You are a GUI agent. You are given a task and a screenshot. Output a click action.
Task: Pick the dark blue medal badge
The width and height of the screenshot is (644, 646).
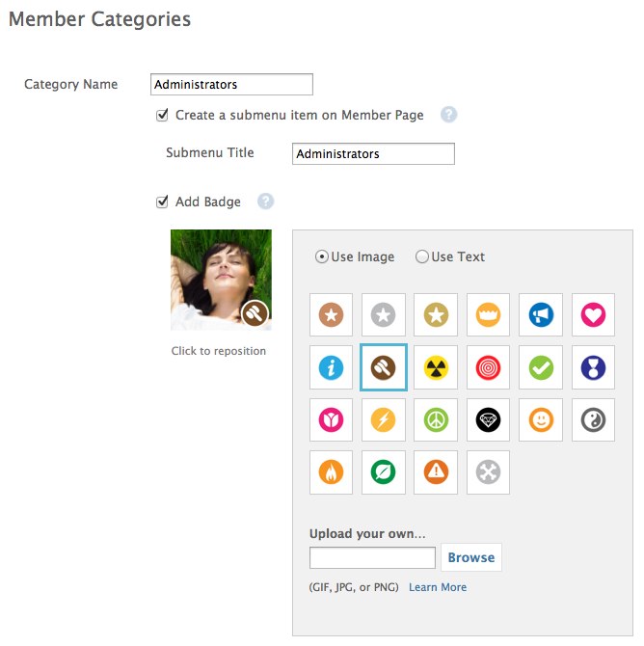[x=593, y=367]
